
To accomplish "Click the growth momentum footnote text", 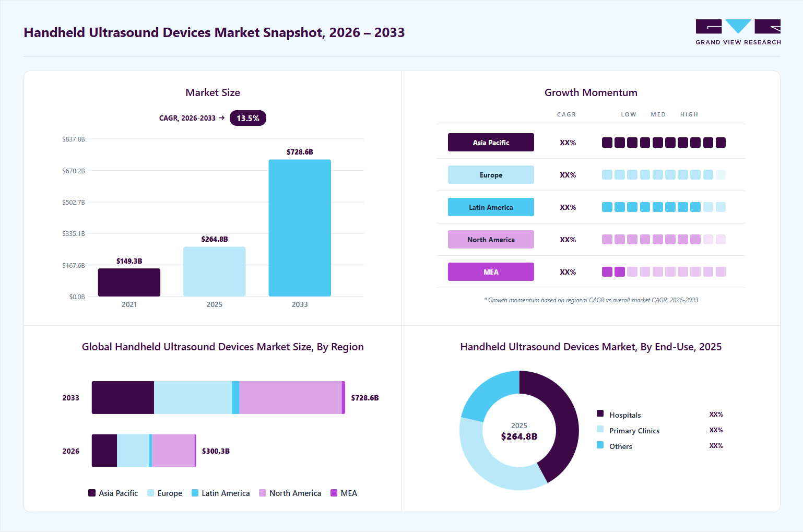I will 591,300.
